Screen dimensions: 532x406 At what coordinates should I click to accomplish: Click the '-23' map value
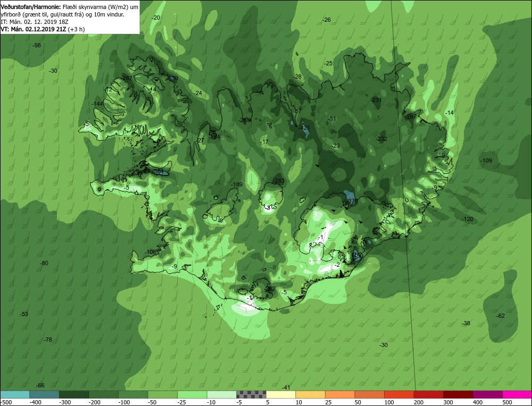335,146
